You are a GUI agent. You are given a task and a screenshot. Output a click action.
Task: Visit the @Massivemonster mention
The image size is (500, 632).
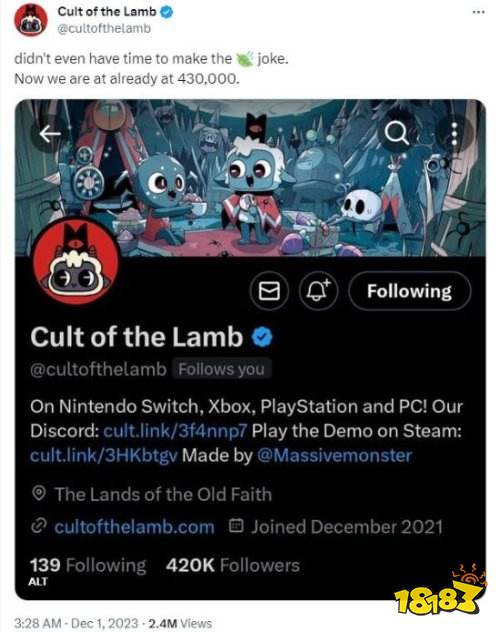click(334, 455)
